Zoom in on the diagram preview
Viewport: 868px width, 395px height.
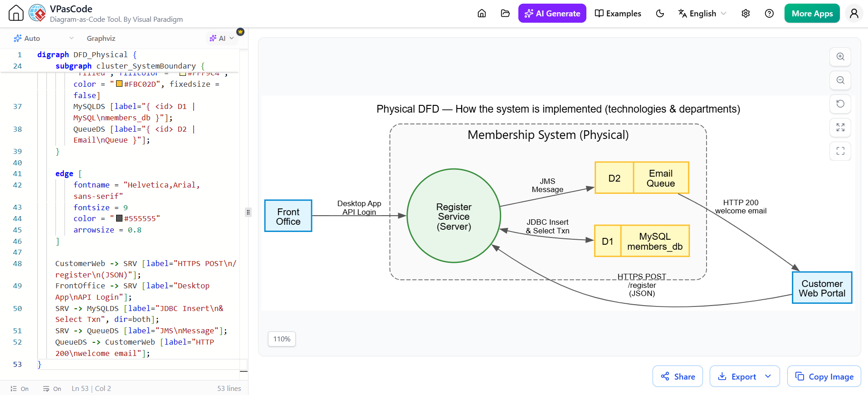pos(840,57)
